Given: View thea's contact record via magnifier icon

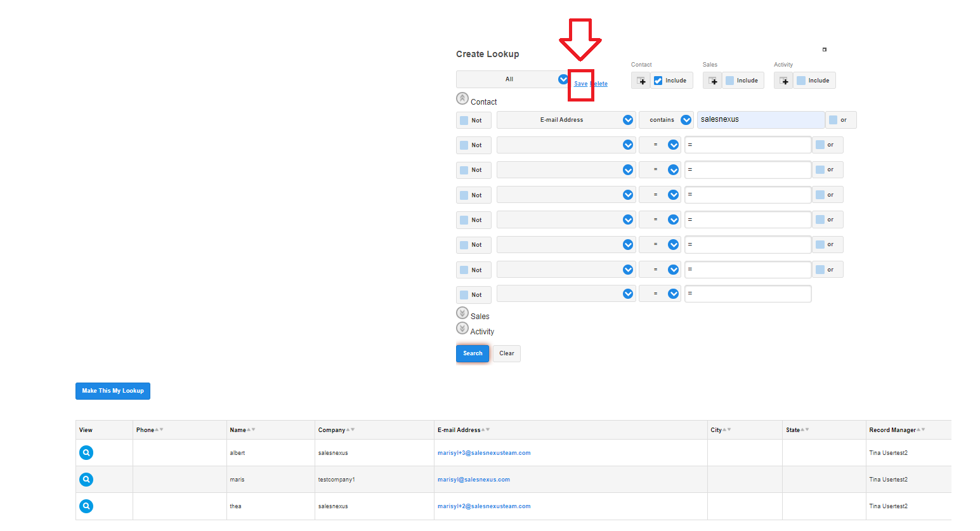Looking at the screenshot, I should [86, 506].
